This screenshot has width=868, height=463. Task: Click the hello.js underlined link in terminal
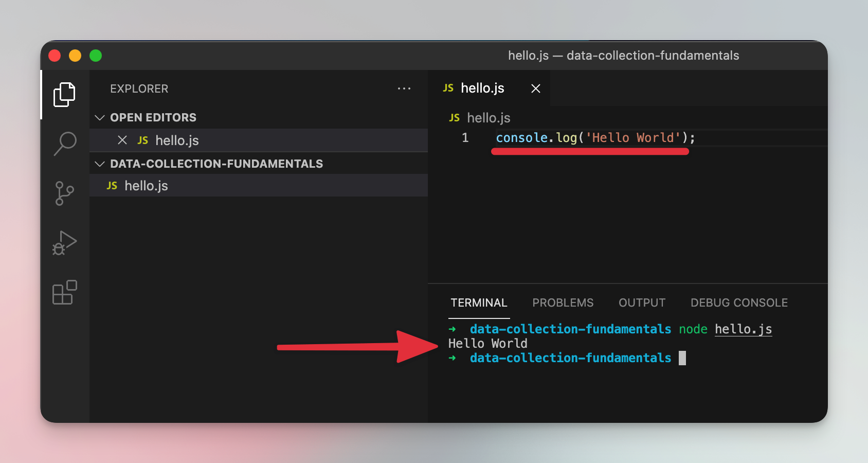point(743,329)
